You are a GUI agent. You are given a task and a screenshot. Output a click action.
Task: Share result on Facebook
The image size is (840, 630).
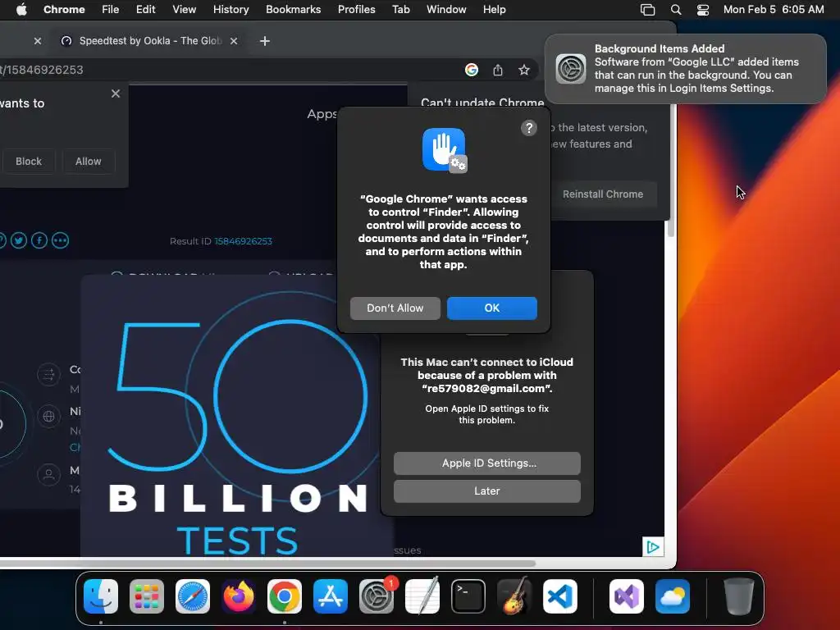39,240
